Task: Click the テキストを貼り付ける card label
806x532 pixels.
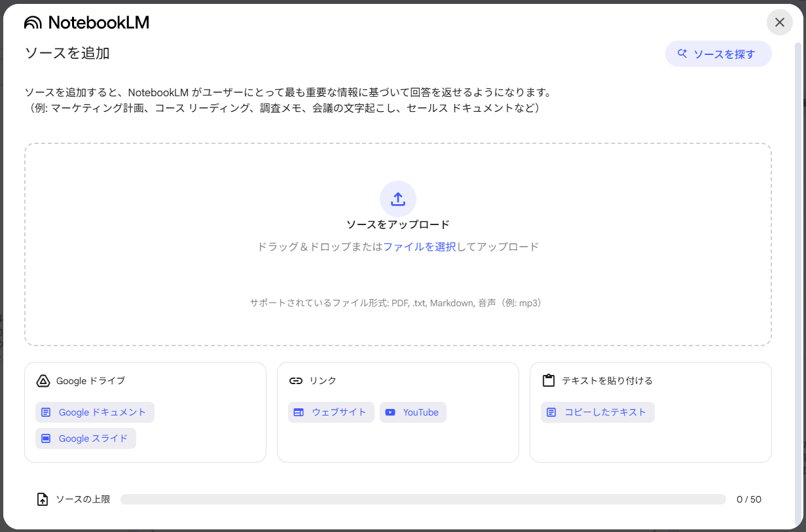Action: point(607,381)
